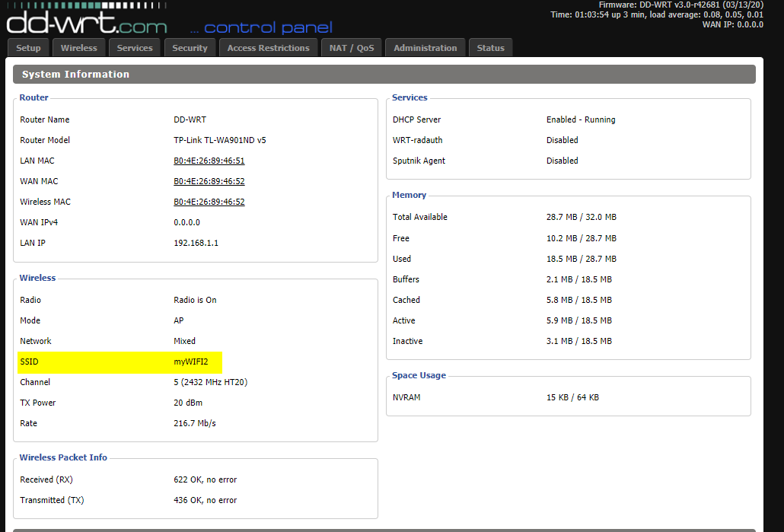Click NVRAM usage 15 KB / 64 KB
This screenshot has width=784, height=532.
572,397
